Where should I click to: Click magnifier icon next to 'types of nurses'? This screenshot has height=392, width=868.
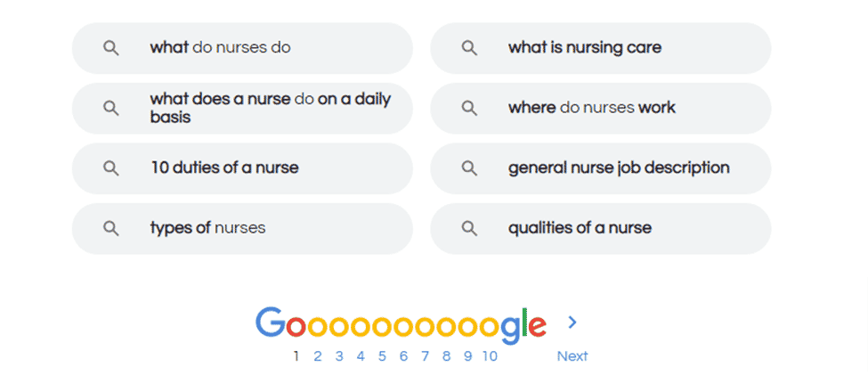[x=111, y=228]
